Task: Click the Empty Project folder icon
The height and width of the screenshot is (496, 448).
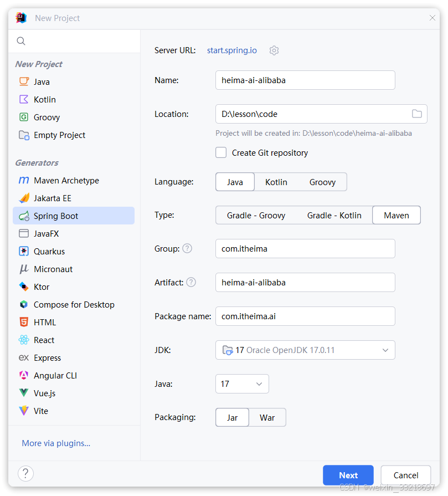Action: (24, 135)
